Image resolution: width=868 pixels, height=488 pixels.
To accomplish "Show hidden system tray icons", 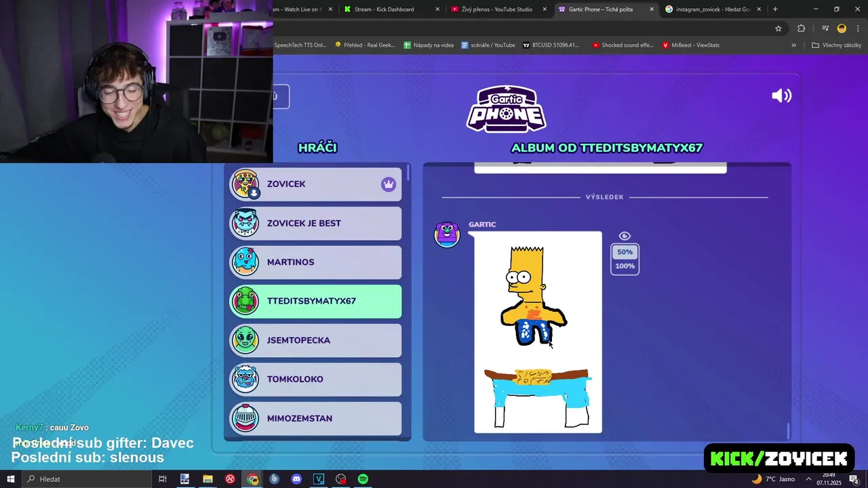I will [808, 479].
